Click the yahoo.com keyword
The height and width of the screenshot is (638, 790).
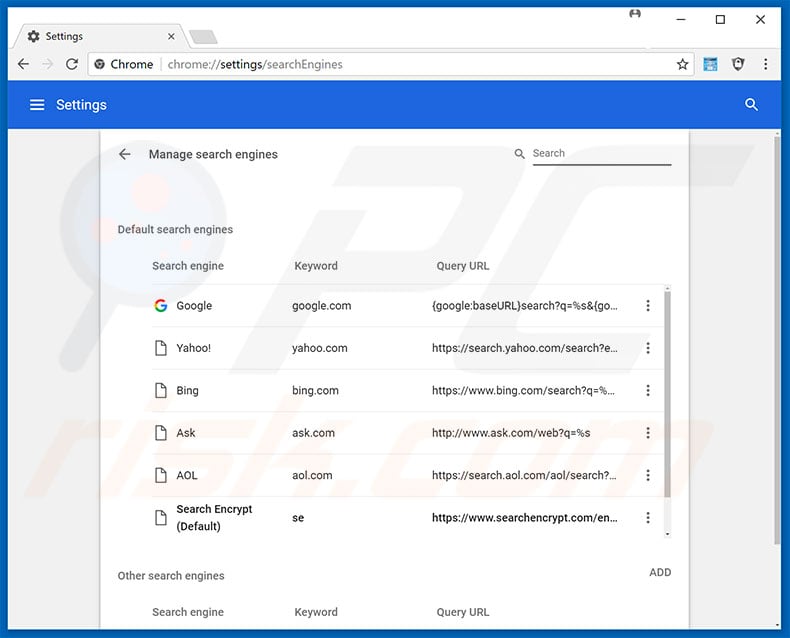tap(319, 348)
